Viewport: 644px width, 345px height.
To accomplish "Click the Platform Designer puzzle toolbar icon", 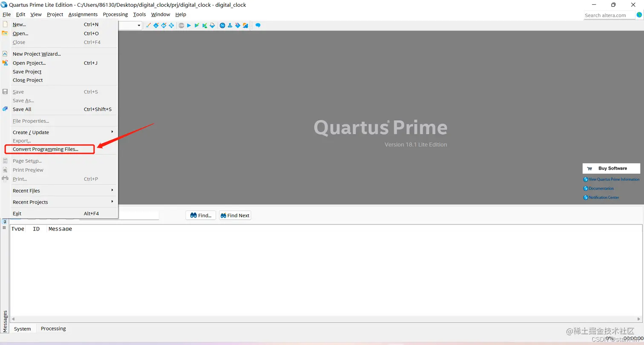I will tap(246, 26).
